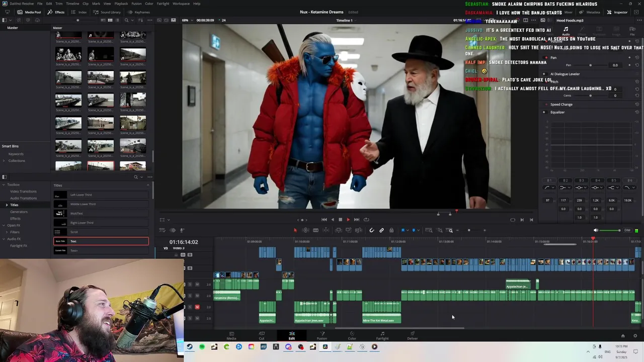Select the Scroll title preset
Screen dimensions: 644x362
click(x=101, y=232)
